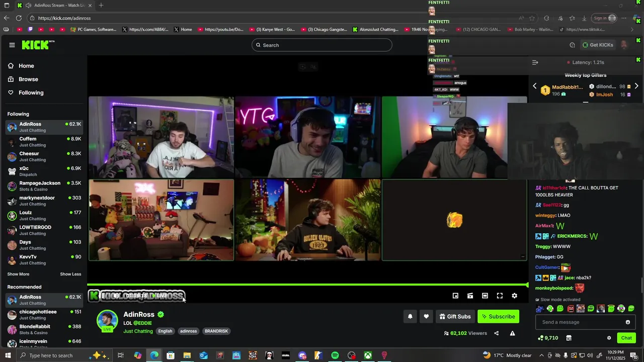Open BlondeRabbit in Recommended list
This screenshot has height=362, width=644.
(44, 329)
